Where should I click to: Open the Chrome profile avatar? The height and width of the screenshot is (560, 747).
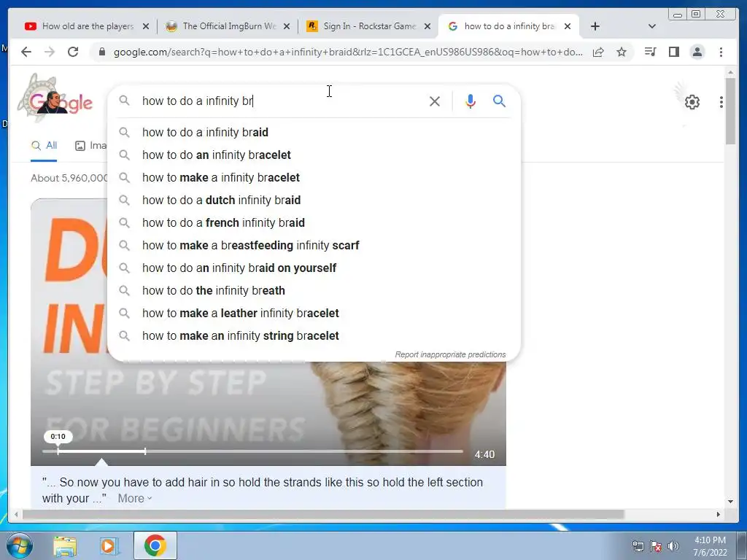697,52
